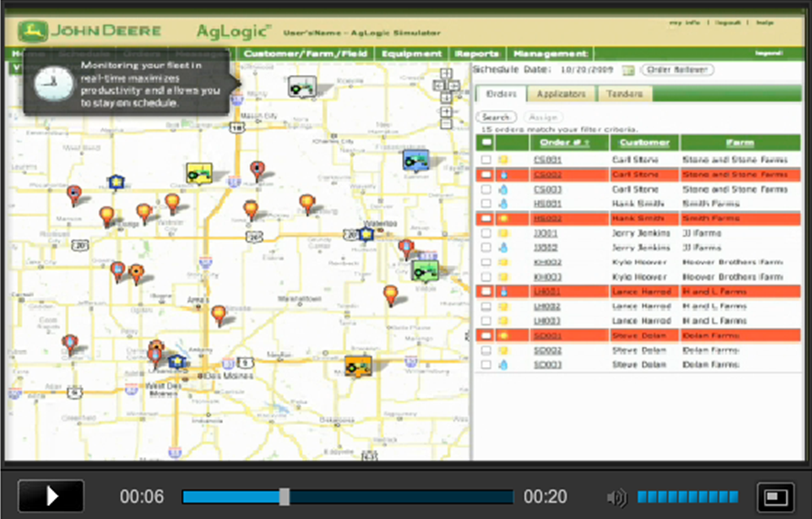Open the help link
Viewport: 812px width, 519px height.
(x=764, y=23)
